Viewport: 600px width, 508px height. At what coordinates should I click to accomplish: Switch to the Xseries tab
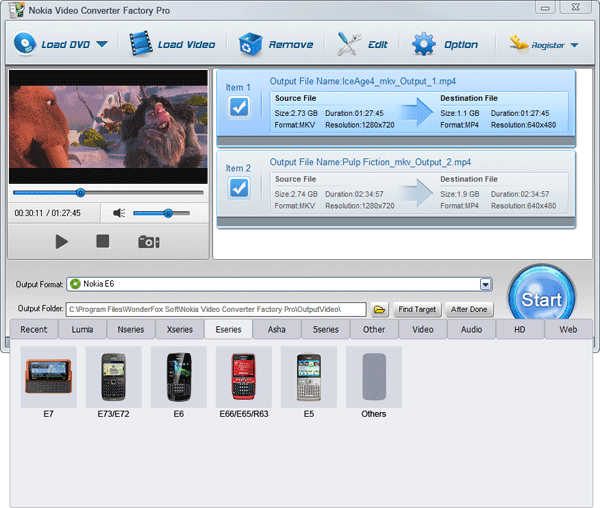(x=179, y=329)
